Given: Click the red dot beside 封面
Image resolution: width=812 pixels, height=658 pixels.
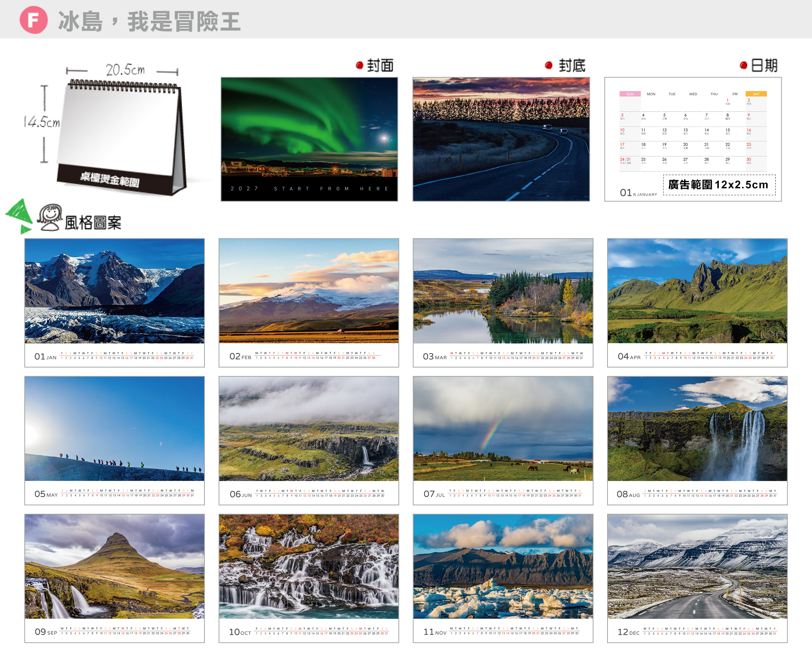Looking at the screenshot, I should click(x=359, y=65).
